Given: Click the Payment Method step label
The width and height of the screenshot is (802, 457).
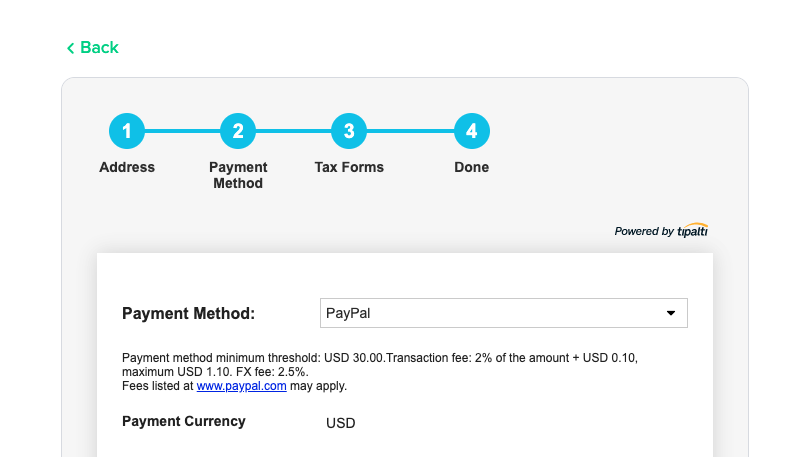Looking at the screenshot, I should pyautogui.click(x=238, y=175).
